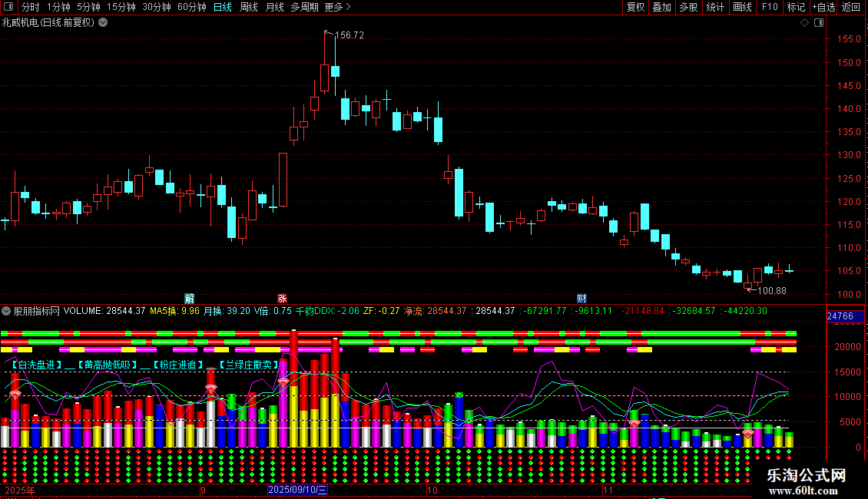Click the 月换: 39.20 value
This screenshot has height=499, width=868.
point(227,311)
